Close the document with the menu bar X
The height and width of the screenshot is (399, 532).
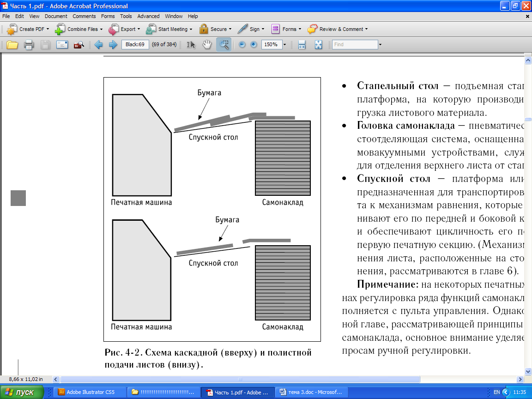[527, 16]
